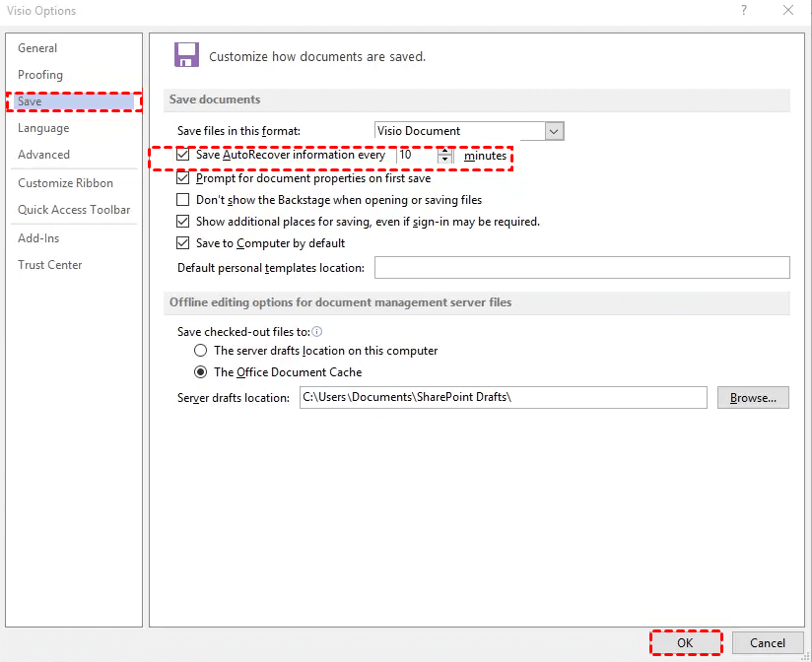This screenshot has width=812, height=662.
Task: Toggle Save to Computer by default checkbox
Action: (183, 242)
